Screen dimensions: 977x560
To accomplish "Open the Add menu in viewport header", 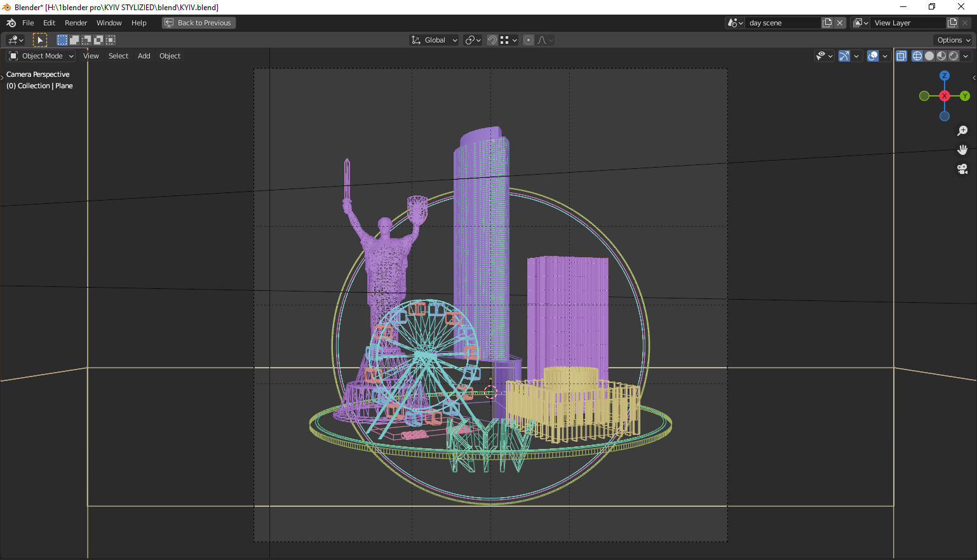I will pyautogui.click(x=144, y=56).
